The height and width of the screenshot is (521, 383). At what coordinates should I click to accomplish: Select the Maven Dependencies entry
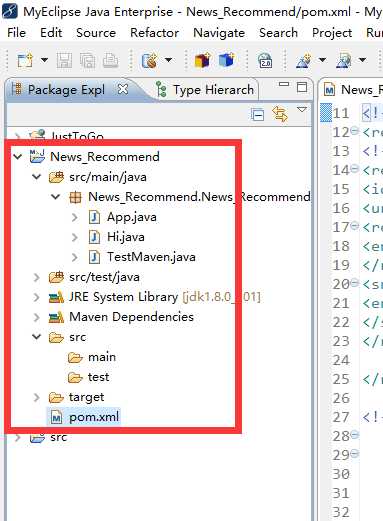tap(131, 317)
